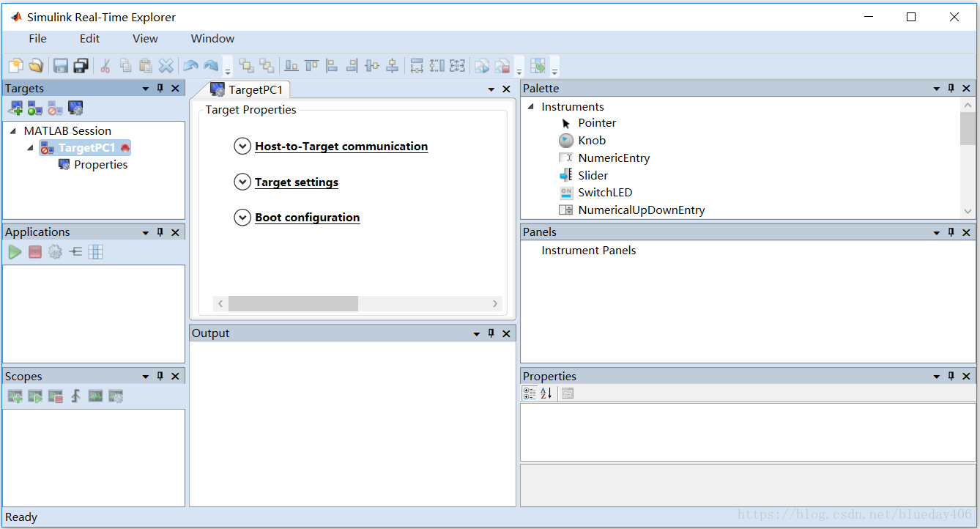Click the red Stop Application icon
Image resolution: width=980 pixels, height=529 pixels.
pyautogui.click(x=35, y=252)
